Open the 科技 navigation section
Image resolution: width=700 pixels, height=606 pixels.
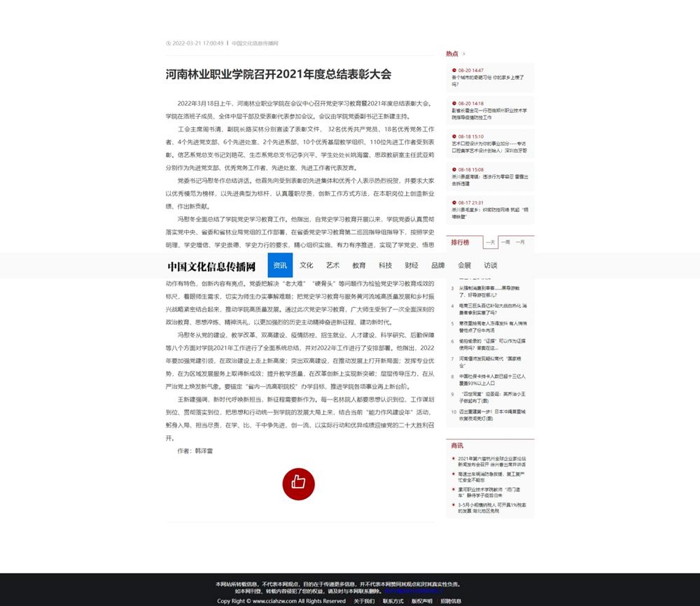[385, 265]
